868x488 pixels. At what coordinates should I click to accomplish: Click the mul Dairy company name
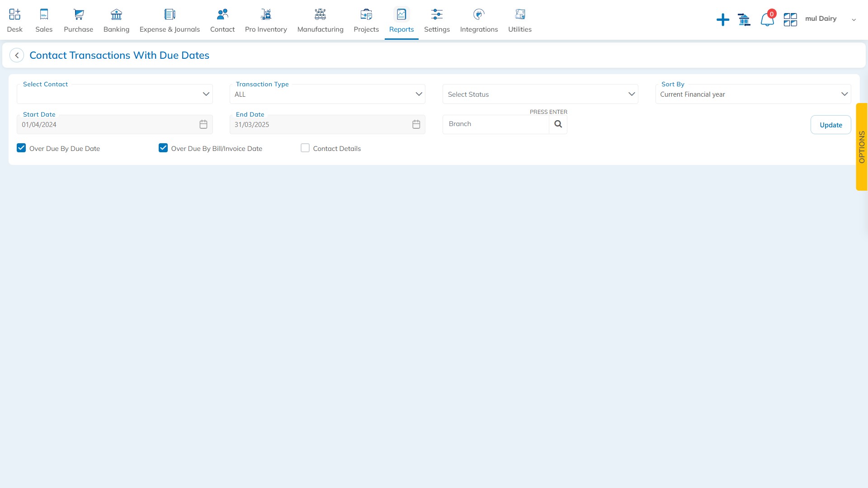821,19
